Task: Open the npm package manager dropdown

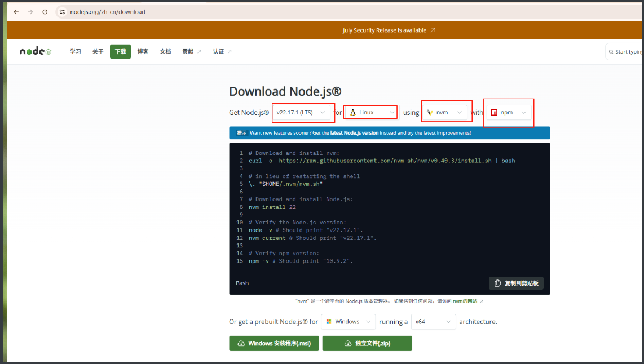Action: 509,113
